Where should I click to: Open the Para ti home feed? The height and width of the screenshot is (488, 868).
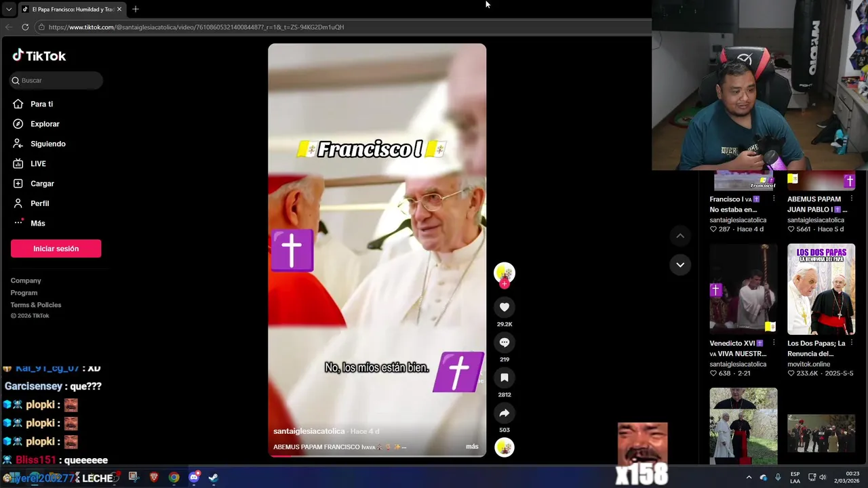pos(33,104)
